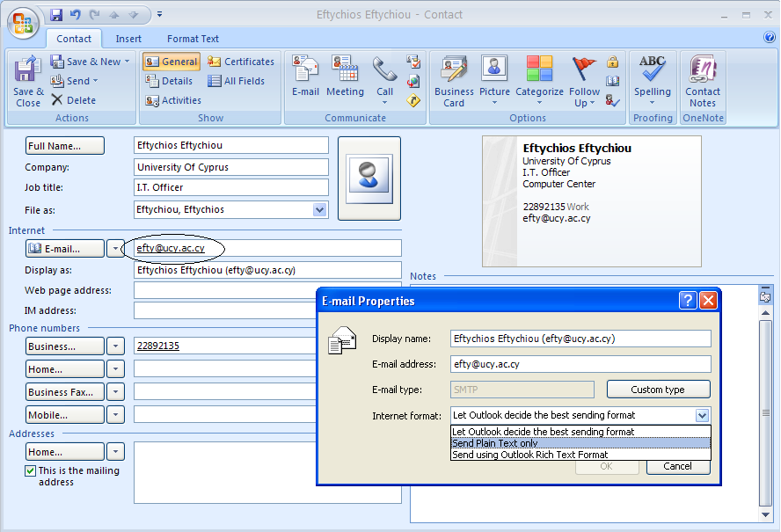781x532 pixels.
Task: Click the Job title input field
Action: [231, 187]
